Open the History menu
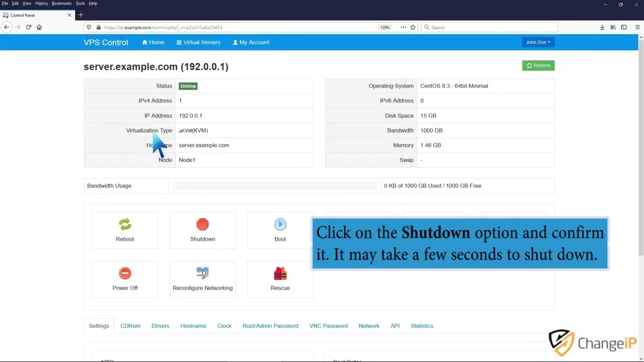This screenshot has width=644, height=362. (41, 4)
